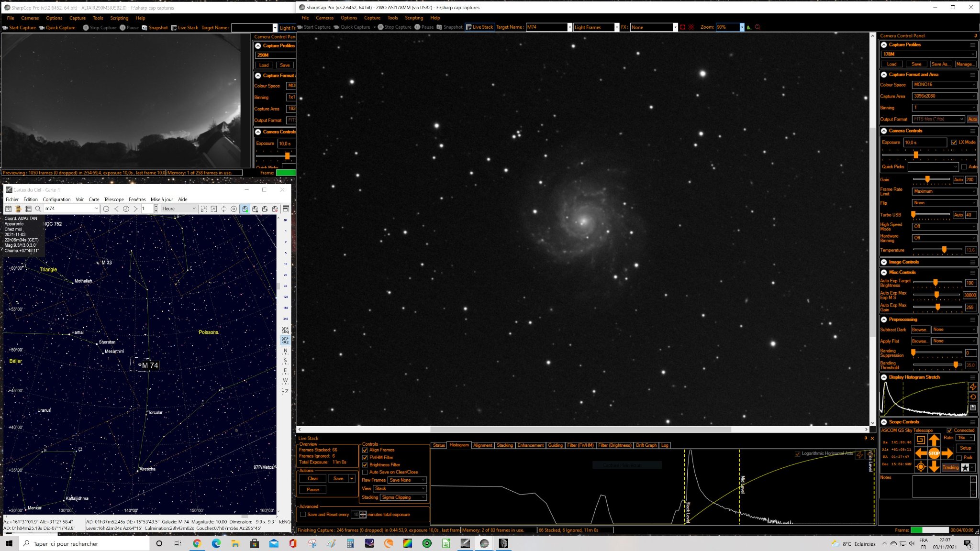Screen dimensions: 980x551
Task: Open Chrome from the Windows taskbar
Action: (x=197, y=543)
